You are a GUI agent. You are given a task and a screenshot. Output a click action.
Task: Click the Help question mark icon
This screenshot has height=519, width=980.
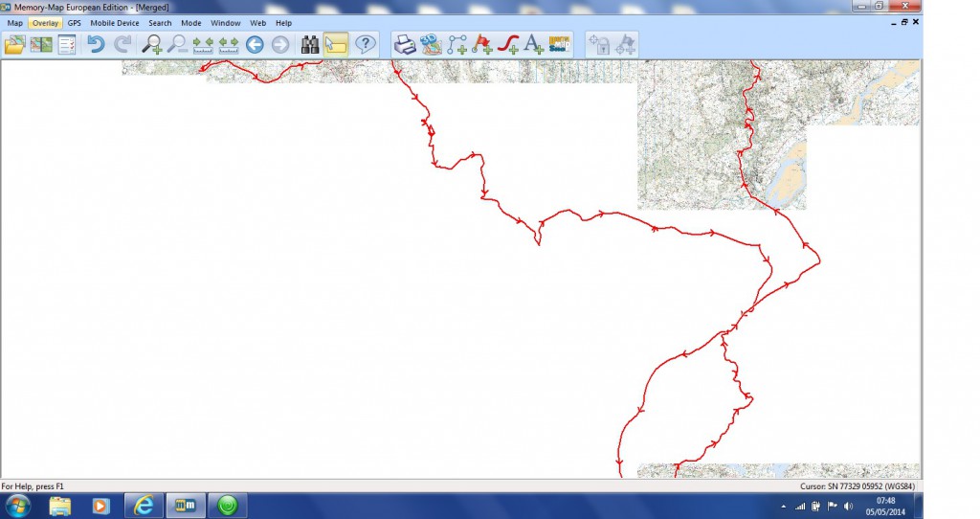(365, 44)
